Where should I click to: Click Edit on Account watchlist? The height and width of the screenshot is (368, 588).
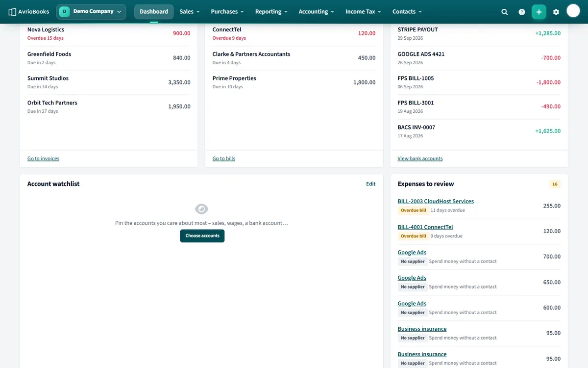370,184
